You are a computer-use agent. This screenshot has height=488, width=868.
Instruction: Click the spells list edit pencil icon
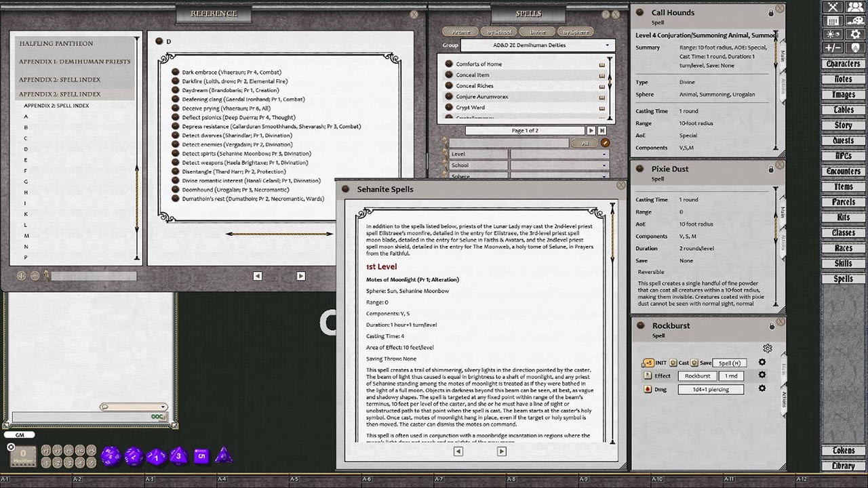tap(605, 143)
